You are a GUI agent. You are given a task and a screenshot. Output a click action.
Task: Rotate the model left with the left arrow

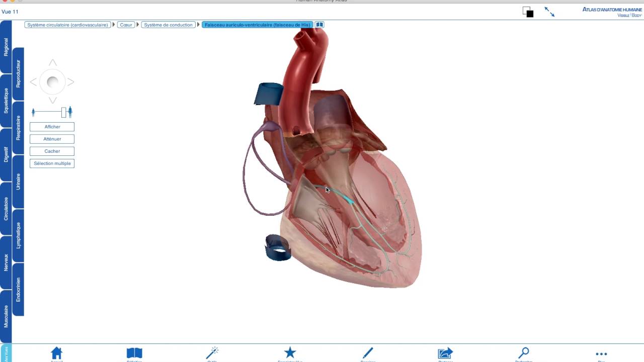coord(33,82)
